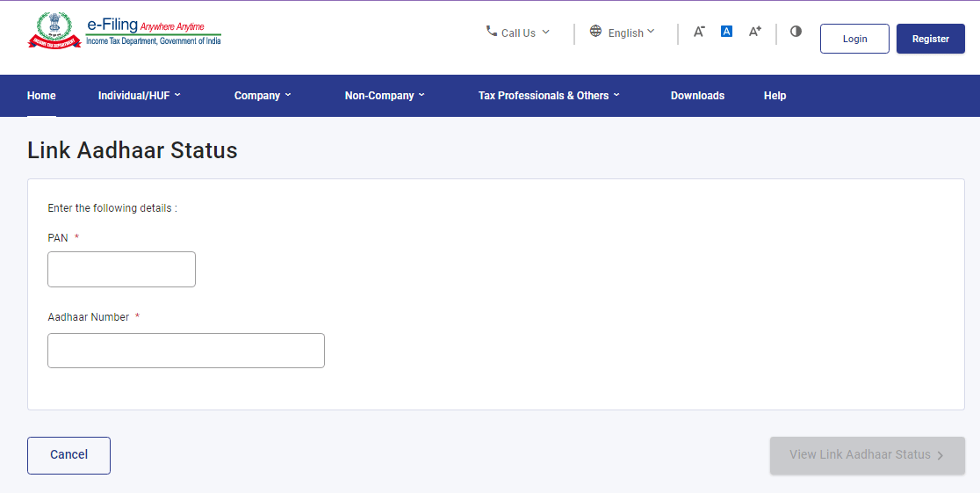Screen dimensions: 980x493
Task: Open the Company menu dropdown
Action: click(x=262, y=96)
